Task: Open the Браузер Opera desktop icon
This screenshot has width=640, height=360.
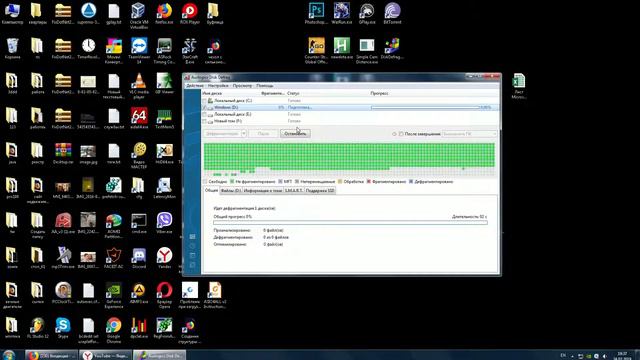Action: pyautogui.click(x=164, y=296)
